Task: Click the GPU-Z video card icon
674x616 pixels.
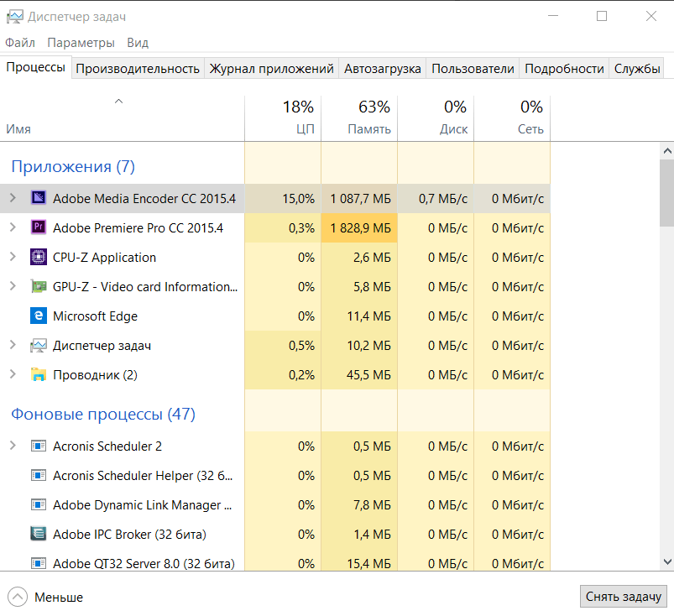Action: coord(39,286)
